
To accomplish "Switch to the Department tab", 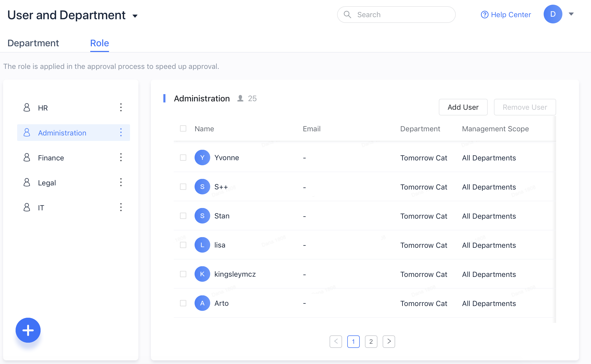I will pyautogui.click(x=33, y=43).
